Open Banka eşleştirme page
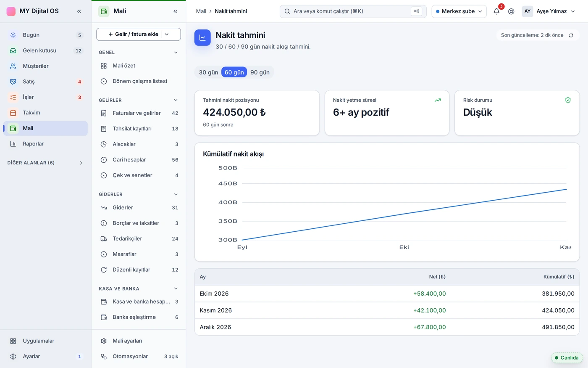This screenshot has width=588, height=368. tap(139, 318)
